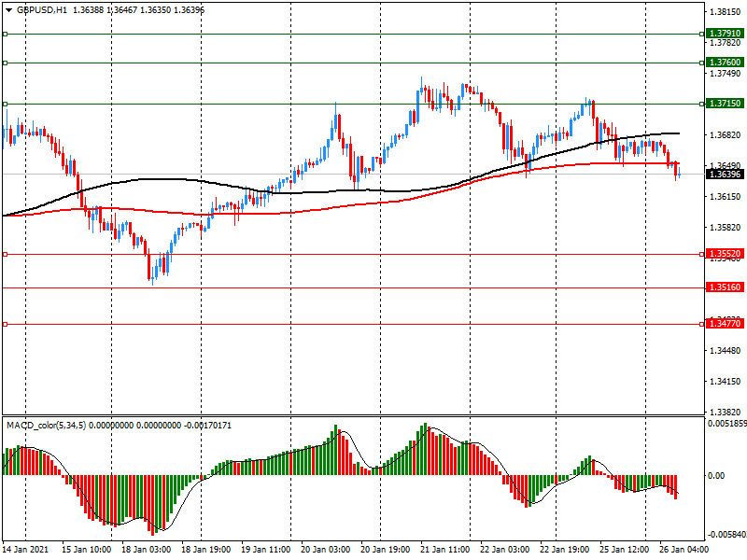
Task: Click the 21 Jan 11:00 time label
Action: point(445,549)
